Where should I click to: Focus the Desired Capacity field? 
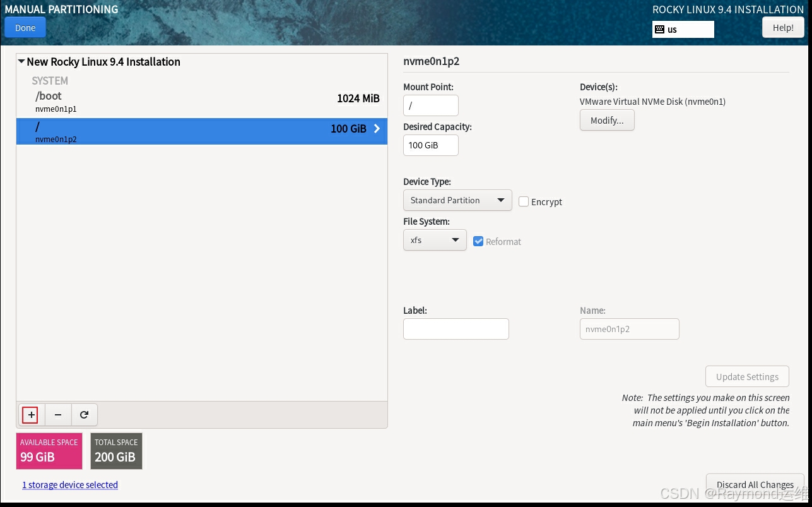coord(431,145)
